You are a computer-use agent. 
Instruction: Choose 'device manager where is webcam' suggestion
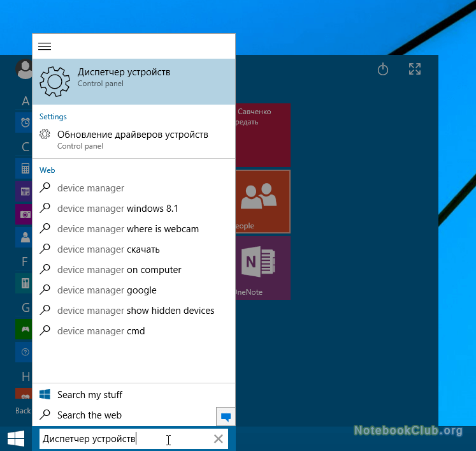click(x=134, y=229)
